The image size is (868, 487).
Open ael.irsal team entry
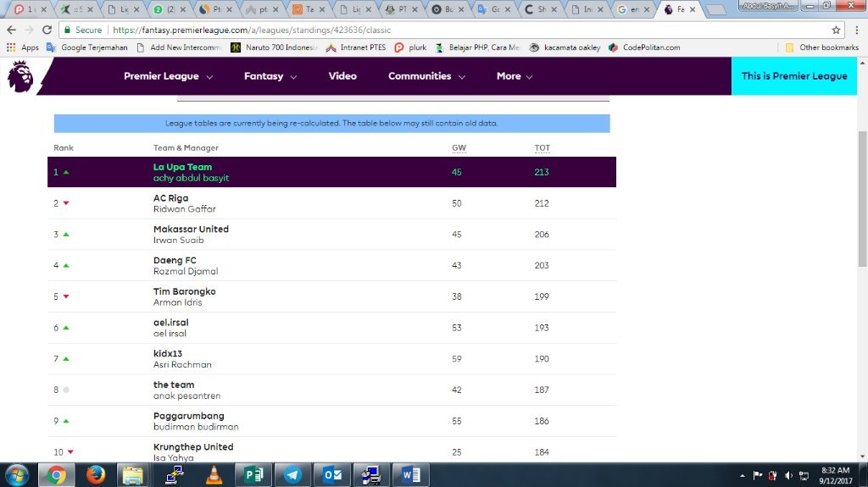tap(331, 328)
